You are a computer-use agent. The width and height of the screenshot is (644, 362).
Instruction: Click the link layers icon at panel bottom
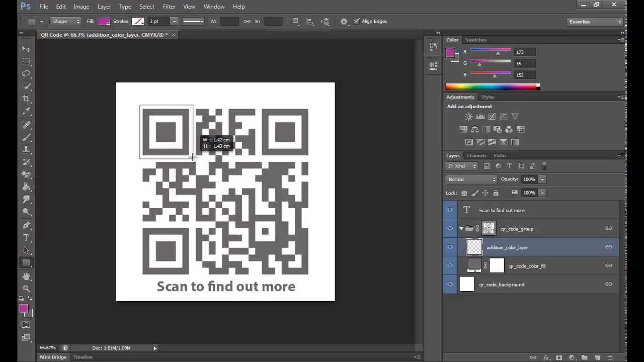[x=533, y=357]
